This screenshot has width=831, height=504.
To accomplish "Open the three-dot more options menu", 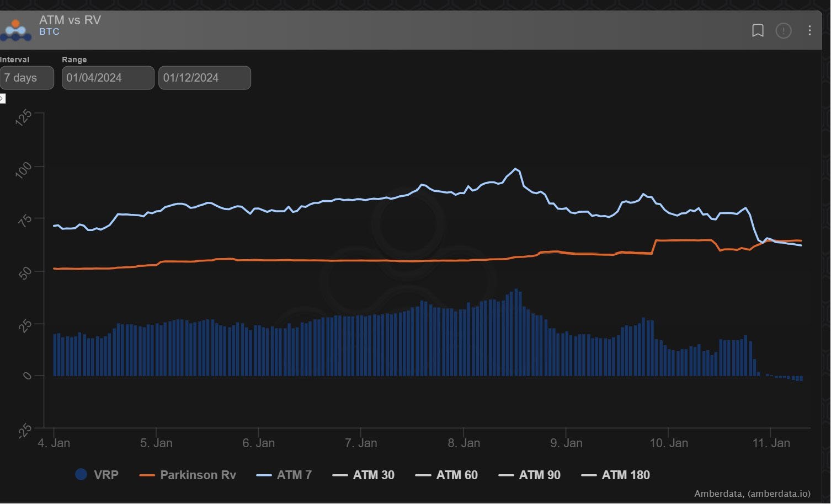I will coord(809,30).
